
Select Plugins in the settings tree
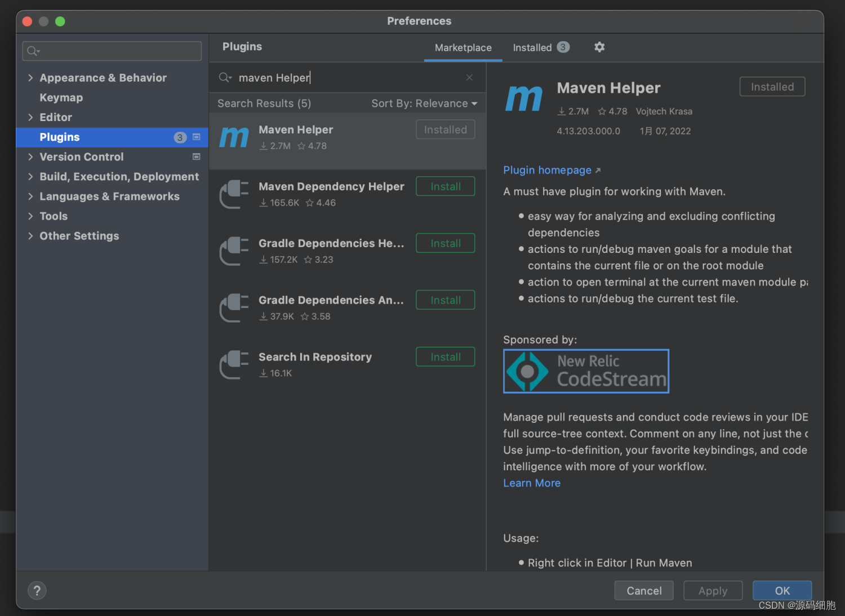click(112, 137)
